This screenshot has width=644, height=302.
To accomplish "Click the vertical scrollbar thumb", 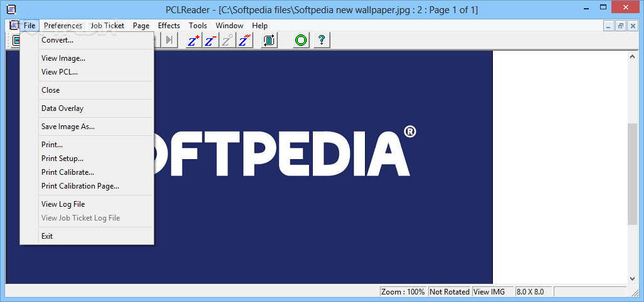I will click(x=633, y=174).
